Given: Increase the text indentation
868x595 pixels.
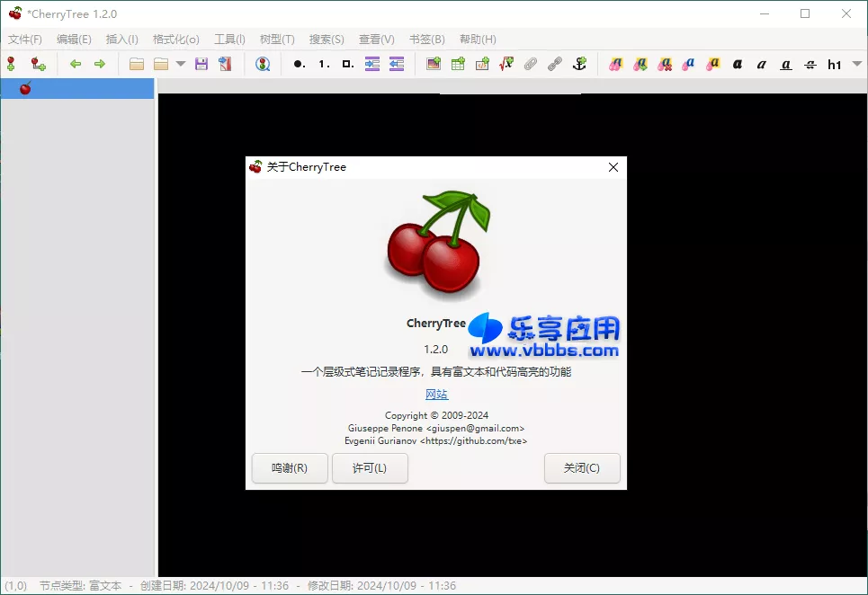Looking at the screenshot, I should (x=371, y=64).
